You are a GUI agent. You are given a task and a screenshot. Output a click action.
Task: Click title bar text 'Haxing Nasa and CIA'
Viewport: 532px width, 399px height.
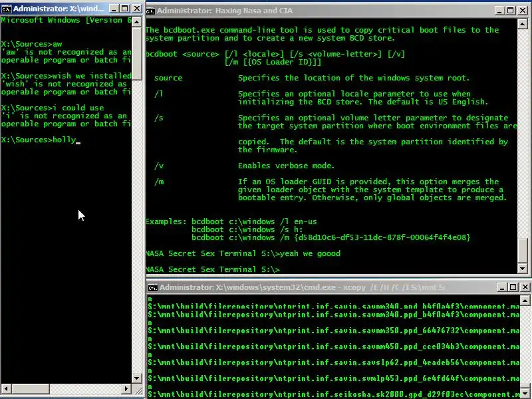[x=253, y=11]
